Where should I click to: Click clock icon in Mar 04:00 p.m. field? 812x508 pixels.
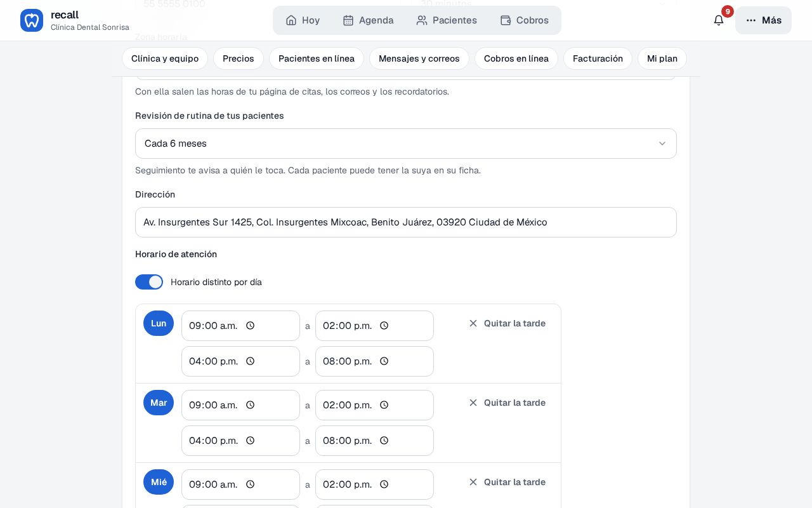250,441
